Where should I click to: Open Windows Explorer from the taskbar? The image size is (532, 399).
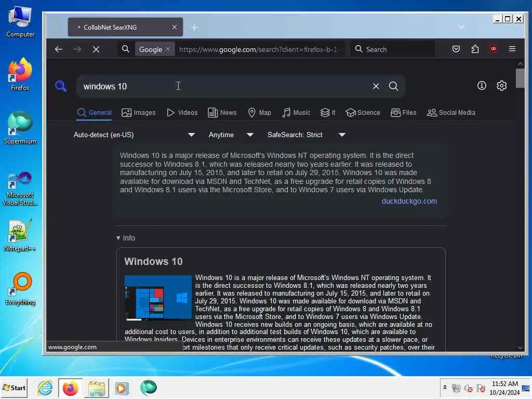96,388
